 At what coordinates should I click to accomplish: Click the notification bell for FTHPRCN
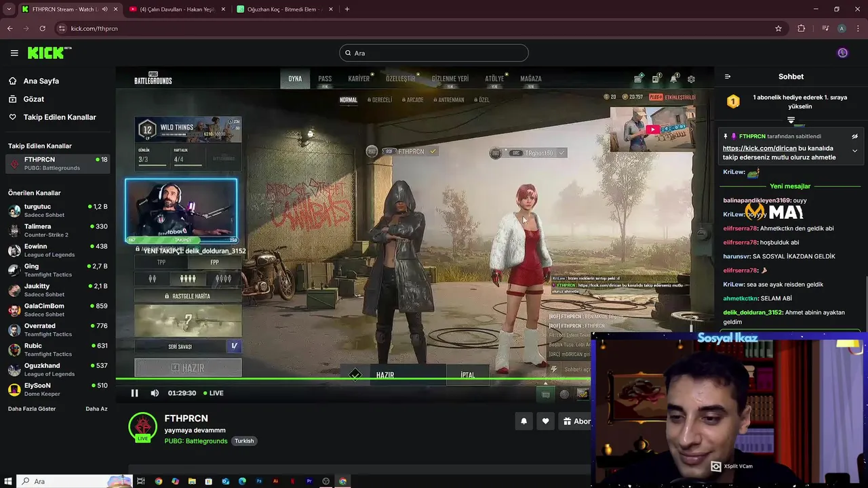(x=524, y=421)
